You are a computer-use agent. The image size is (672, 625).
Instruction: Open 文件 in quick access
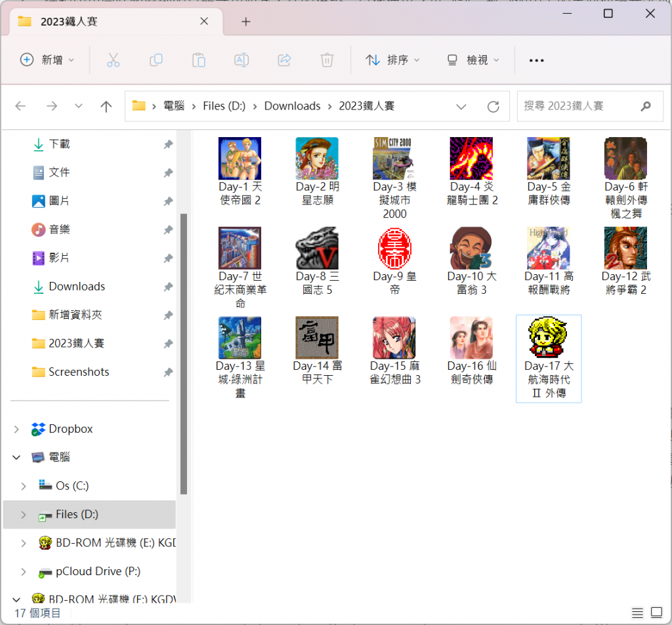pyautogui.click(x=60, y=172)
